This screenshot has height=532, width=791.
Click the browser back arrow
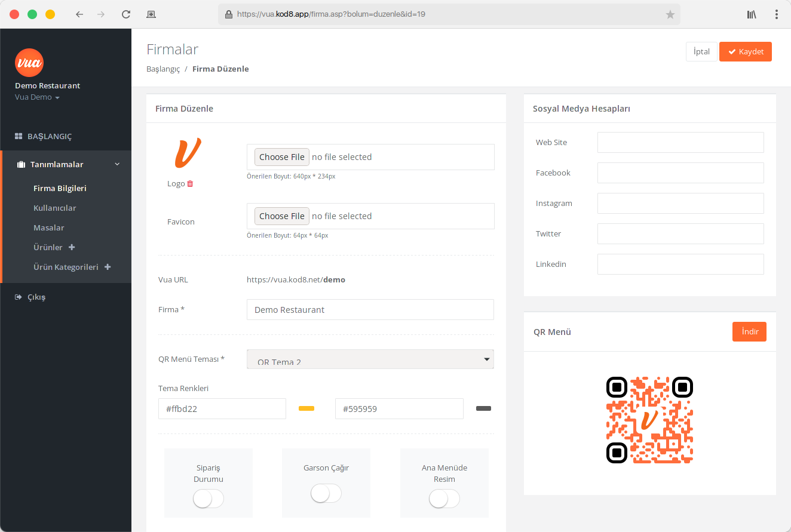79,14
